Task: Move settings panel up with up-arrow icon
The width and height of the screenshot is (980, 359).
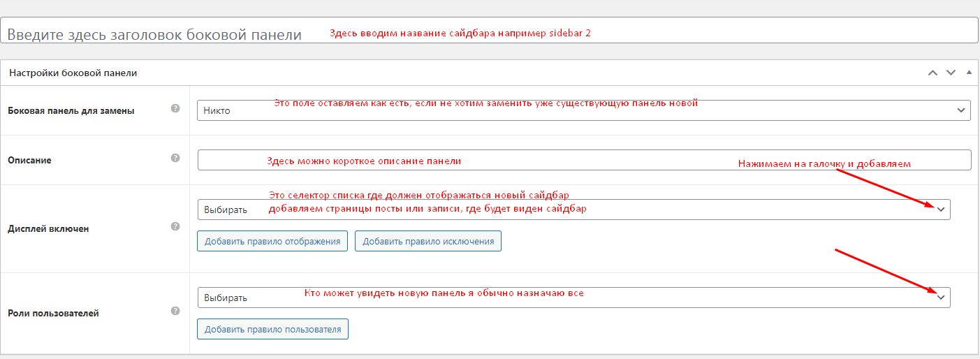Action: coord(932,73)
